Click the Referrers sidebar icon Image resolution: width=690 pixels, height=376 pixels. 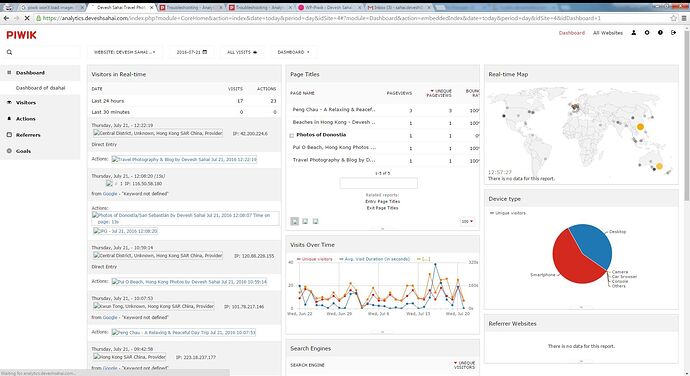9,135
